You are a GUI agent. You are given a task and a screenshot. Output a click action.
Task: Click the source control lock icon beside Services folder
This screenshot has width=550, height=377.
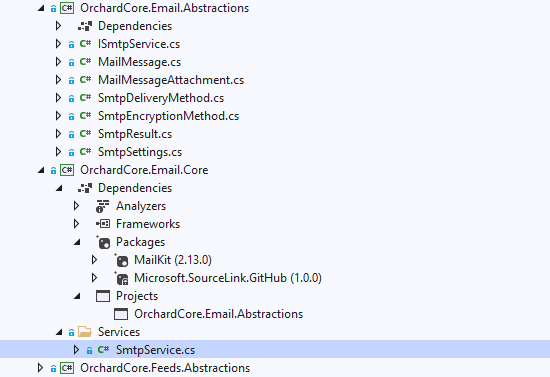pos(72,332)
